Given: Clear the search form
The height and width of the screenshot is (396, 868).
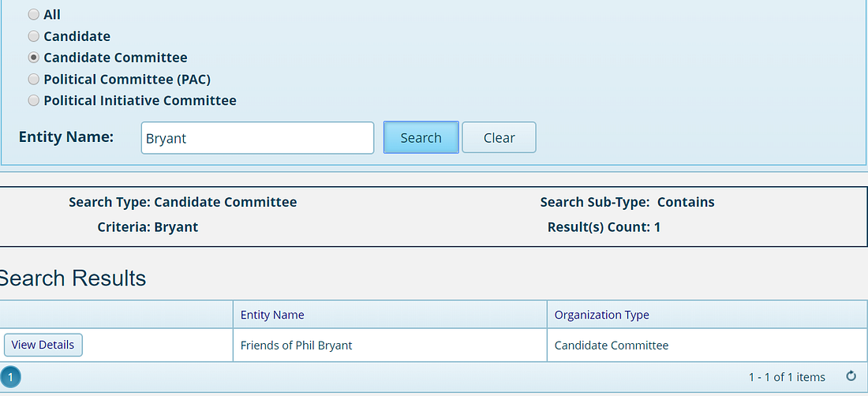Looking at the screenshot, I should [499, 137].
